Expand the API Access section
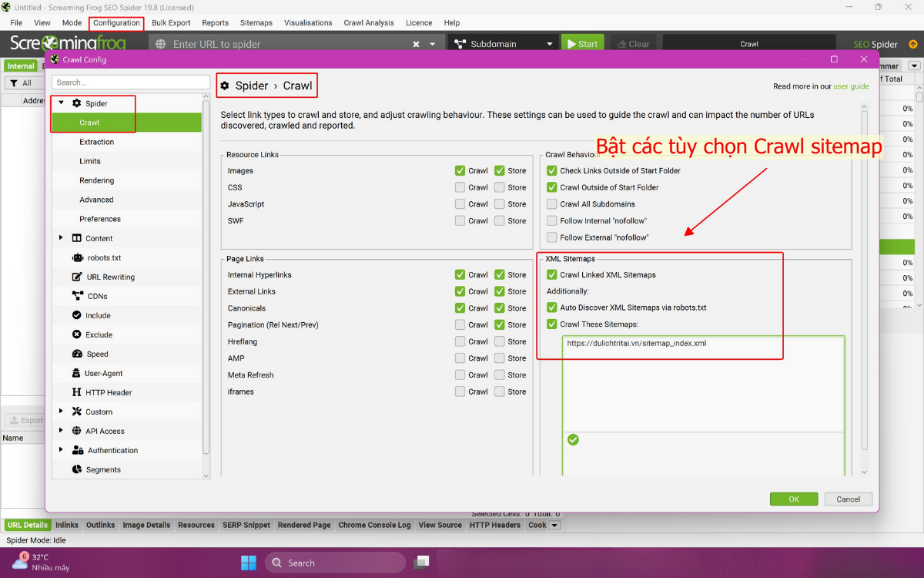This screenshot has width=924, height=578. point(62,430)
